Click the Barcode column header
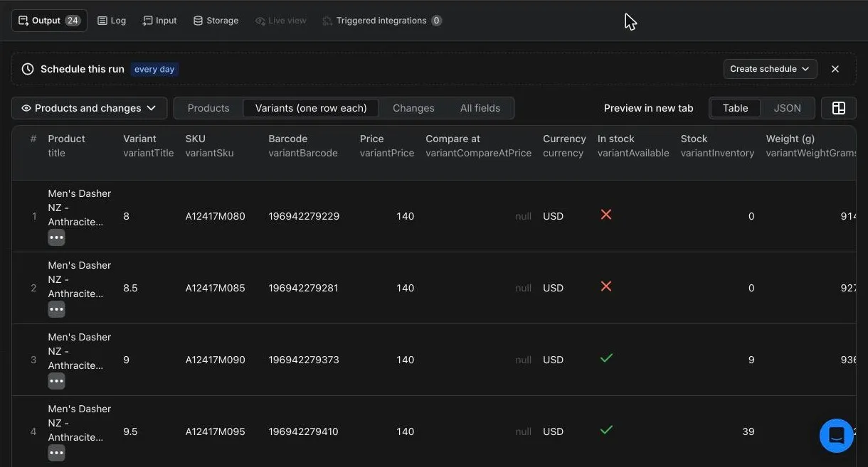Image resolution: width=868 pixels, height=467 pixels. click(x=303, y=146)
